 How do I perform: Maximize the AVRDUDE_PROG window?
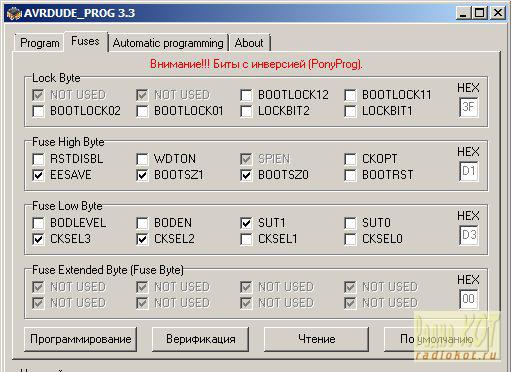click(x=480, y=13)
